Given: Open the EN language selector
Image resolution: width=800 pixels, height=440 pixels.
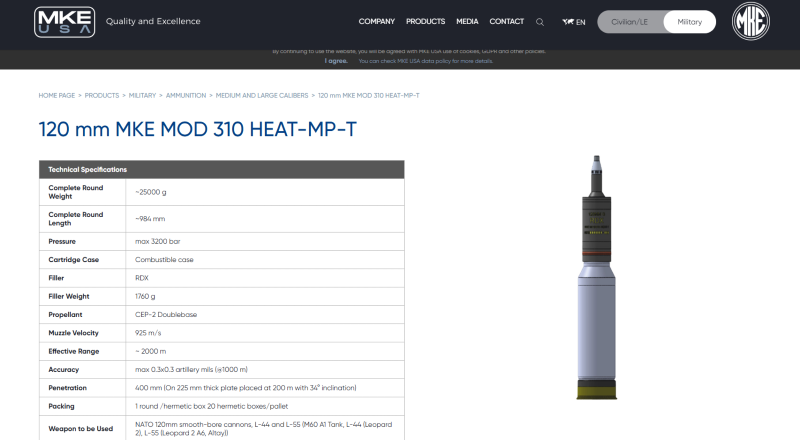Looking at the screenshot, I should (573, 22).
